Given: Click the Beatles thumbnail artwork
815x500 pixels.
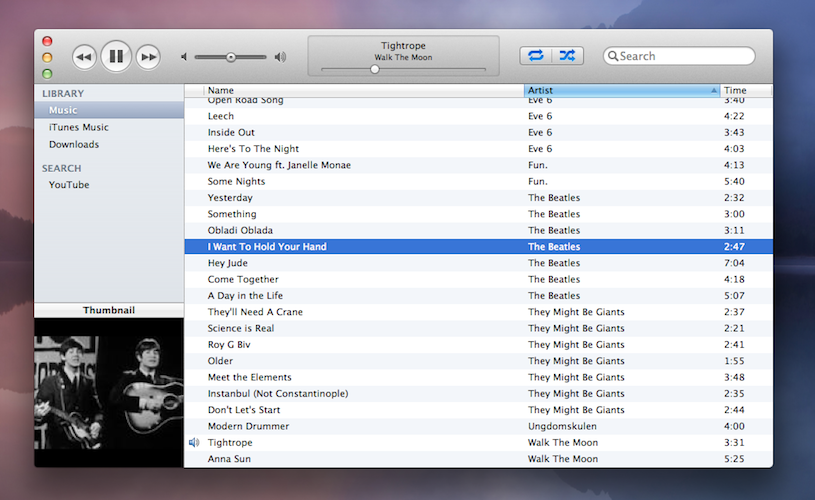Looking at the screenshot, I should (x=109, y=392).
